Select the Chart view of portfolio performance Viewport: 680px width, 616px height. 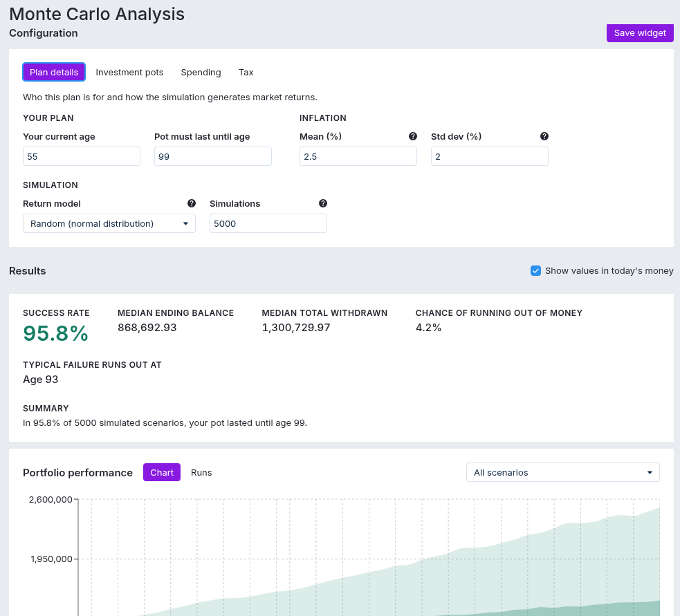pyautogui.click(x=162, y=472)
